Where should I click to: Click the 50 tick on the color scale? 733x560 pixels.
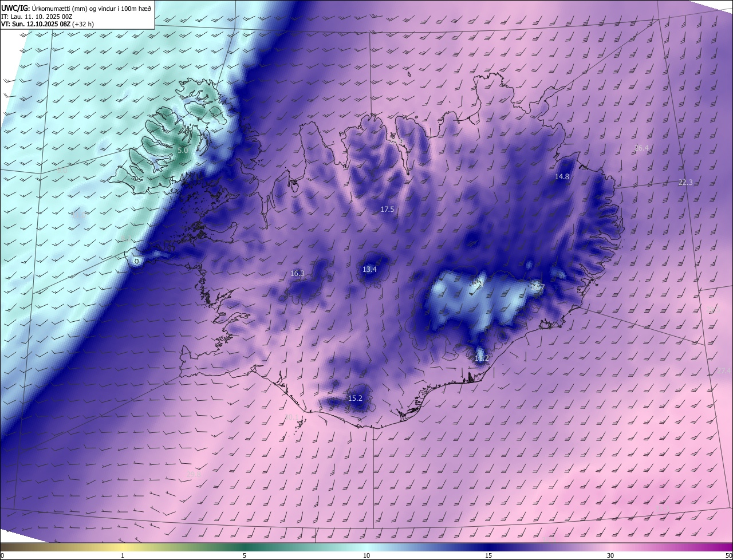click(728, 555)
